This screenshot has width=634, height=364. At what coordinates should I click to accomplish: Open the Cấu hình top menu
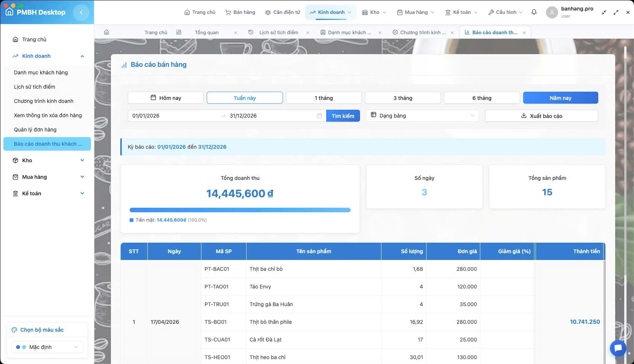pyautogui.click(x=505, y=12)
